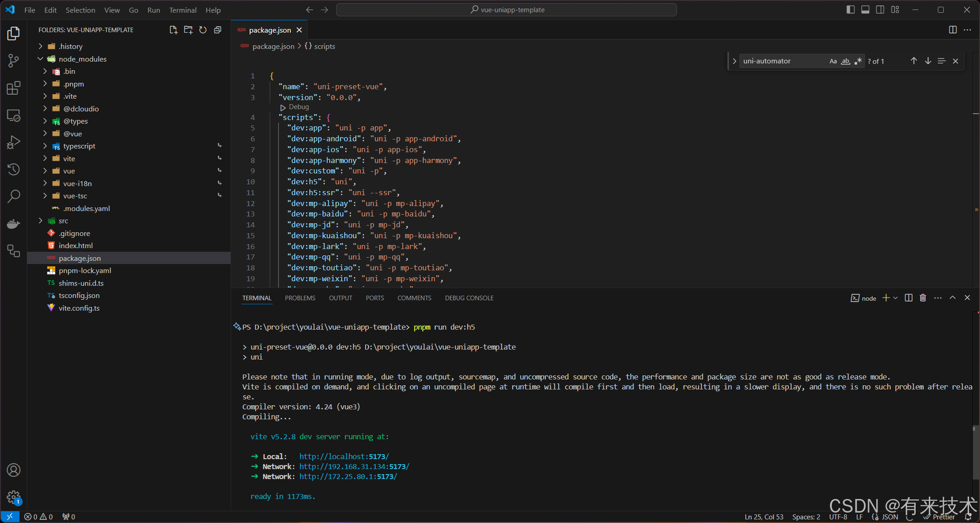Open the Selection menu
The height and width of the screenshot is (523, 980).
pos(80,10)
